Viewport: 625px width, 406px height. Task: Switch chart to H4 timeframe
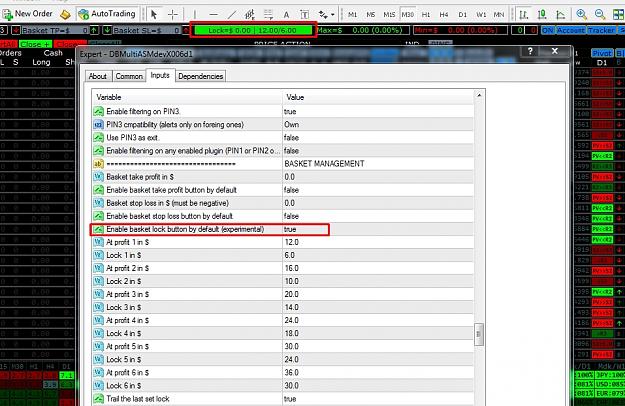click(444, 15)
